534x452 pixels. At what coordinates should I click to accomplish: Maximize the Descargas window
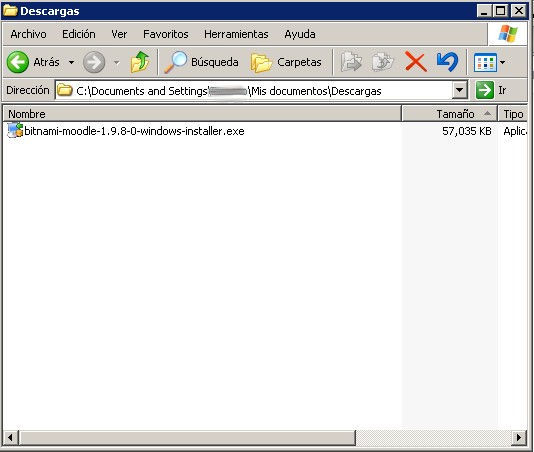click(x=501, y=11)
